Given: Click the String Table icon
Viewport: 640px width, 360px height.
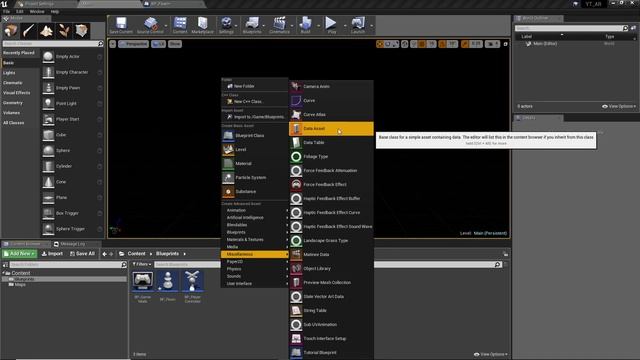Looking at the screenshot, I should click(296, 311).
